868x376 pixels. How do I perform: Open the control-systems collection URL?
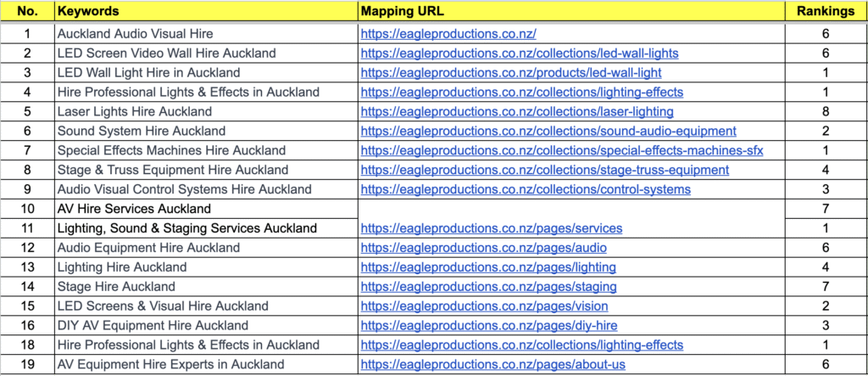click(x=526, y=189)
